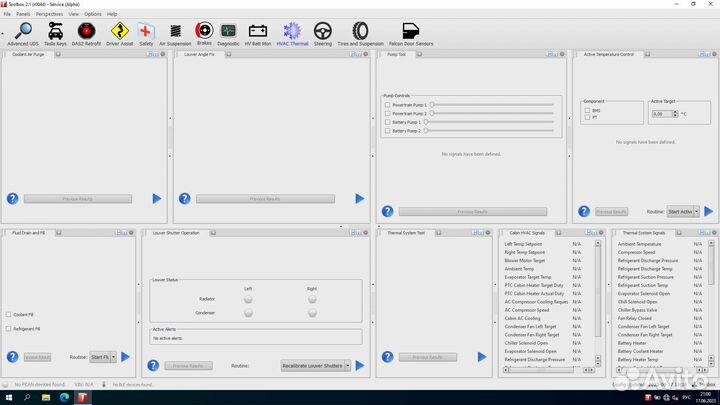Open the Perspectives menu

[49, 14]
